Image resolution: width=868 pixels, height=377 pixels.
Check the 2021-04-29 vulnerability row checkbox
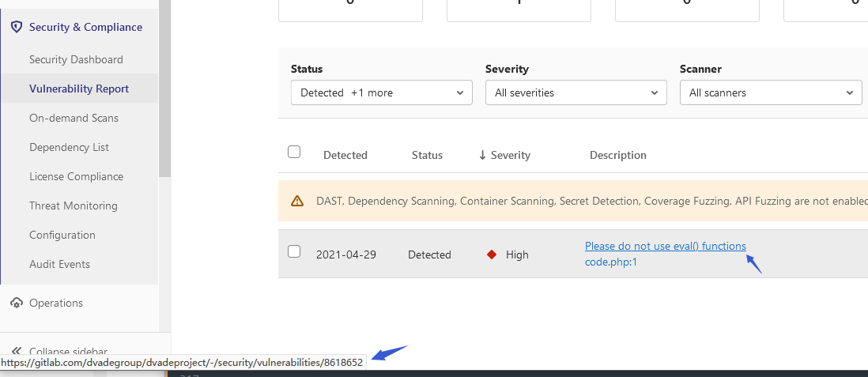294,251
